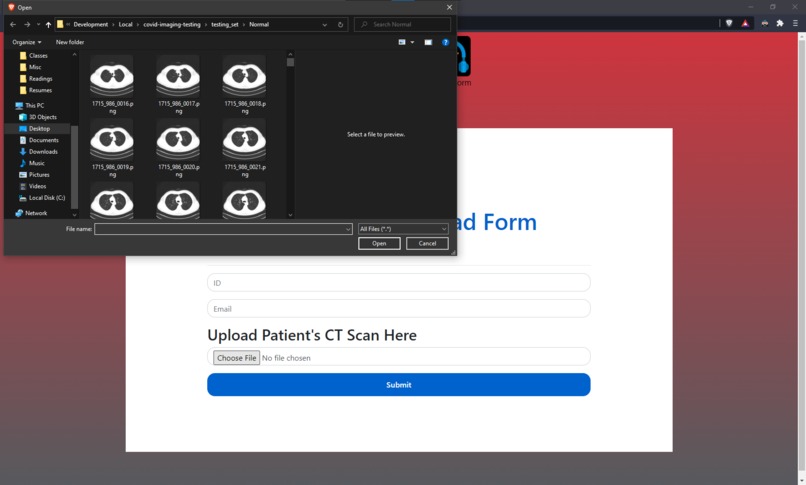Image resolution: width=806 pixels, height=485 pixels.
Task: Change the view layout icon
Action: (402, 42)
